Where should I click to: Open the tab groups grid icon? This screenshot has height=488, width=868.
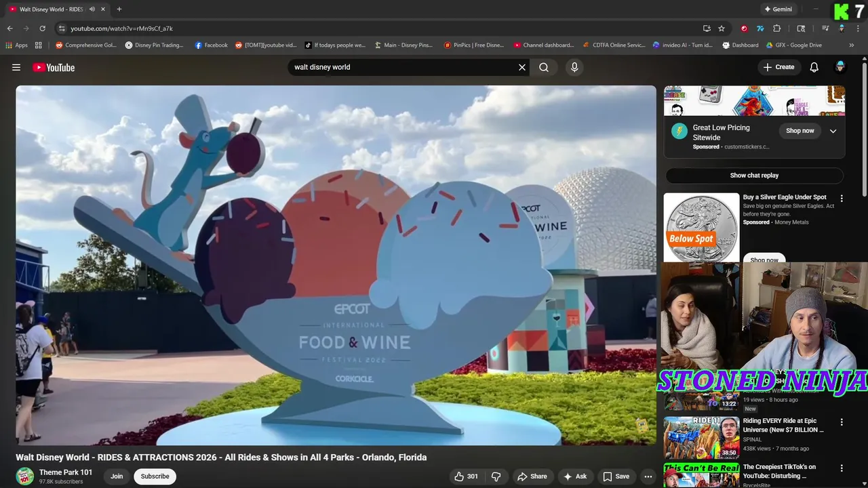39,45
